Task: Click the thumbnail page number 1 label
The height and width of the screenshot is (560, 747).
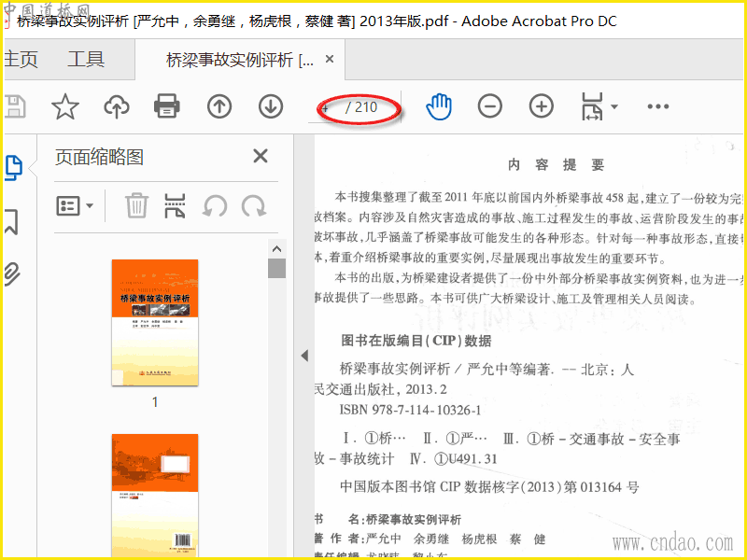Action: click(155, 402)
